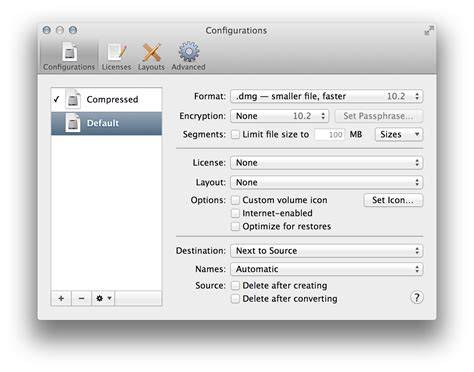Remove configuration with minus button

[x=81, y=298]
